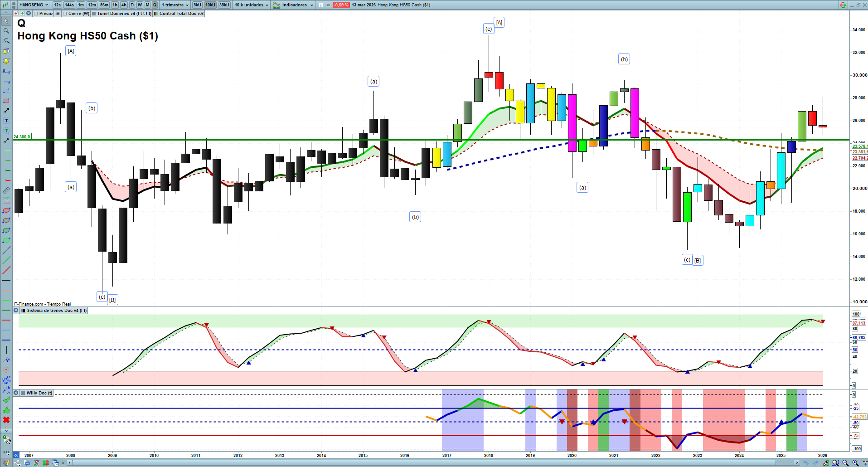868x467 pixels.
Task: Switch to the 12s timeframe
Action: pos(57,5)
